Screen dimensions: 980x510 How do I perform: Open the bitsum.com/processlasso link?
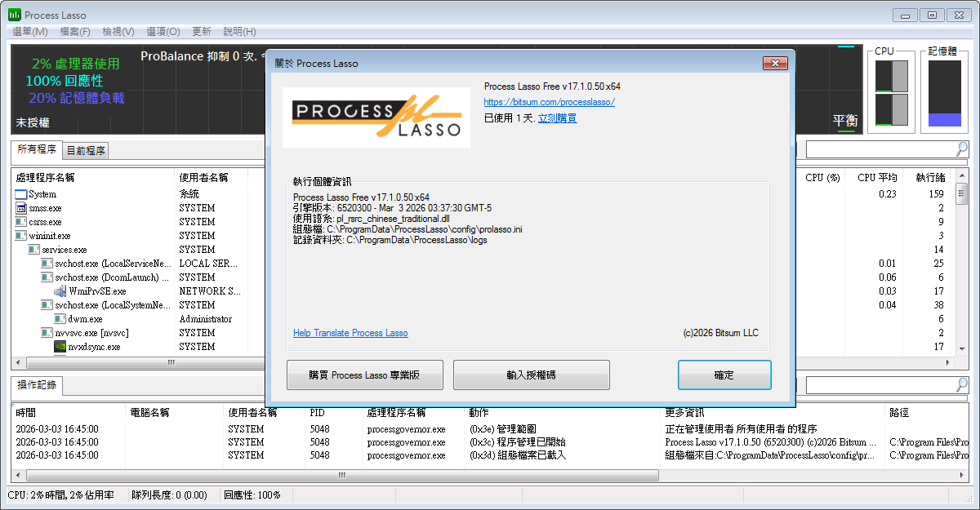tap(549, 102)
